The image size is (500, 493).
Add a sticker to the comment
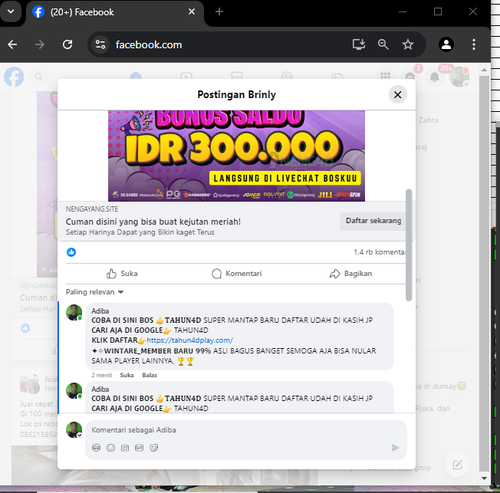(154, 448)
